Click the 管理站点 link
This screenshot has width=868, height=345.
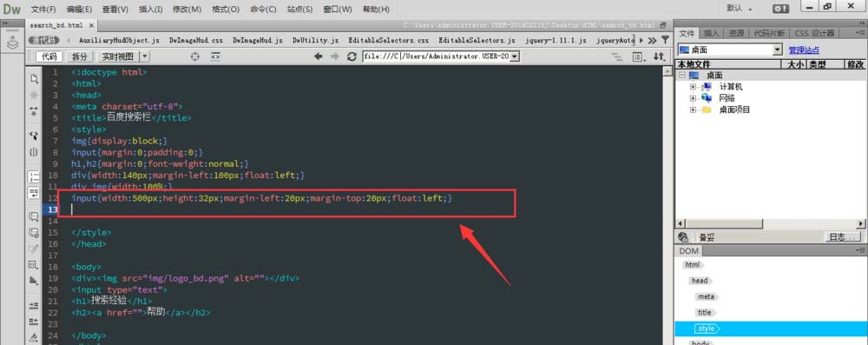pyautogui.click(x=804, y=50)
